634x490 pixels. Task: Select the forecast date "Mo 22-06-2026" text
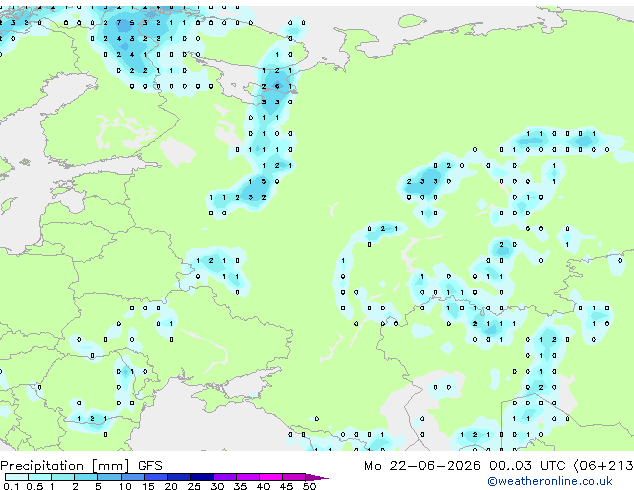423,466
